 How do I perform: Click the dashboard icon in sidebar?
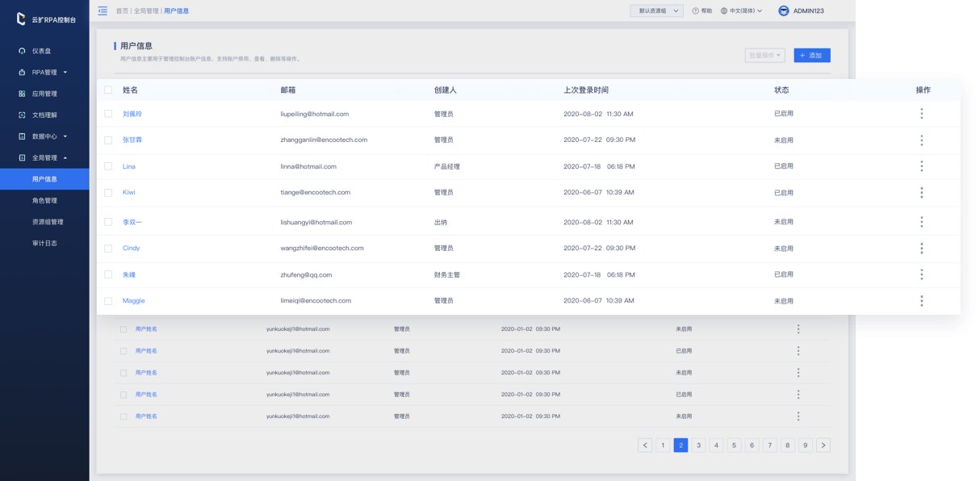(22, 51)
